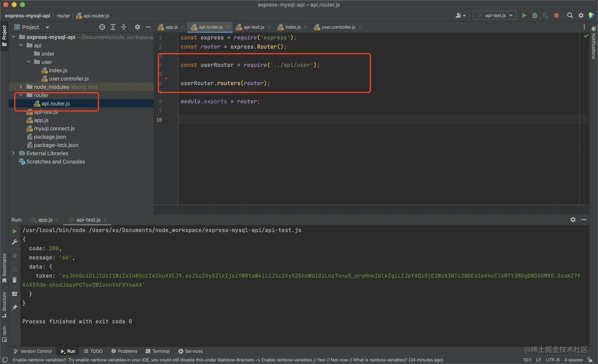Open Run panel settings gear
Viewport: 598px width, 364px height.
click(x=573, y=219)
